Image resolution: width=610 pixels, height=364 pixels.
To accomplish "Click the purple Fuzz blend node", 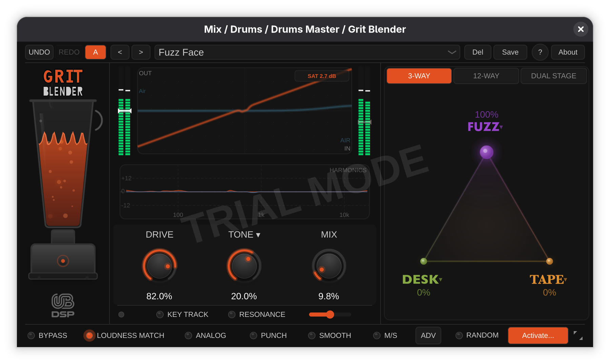I will [486, 152].
